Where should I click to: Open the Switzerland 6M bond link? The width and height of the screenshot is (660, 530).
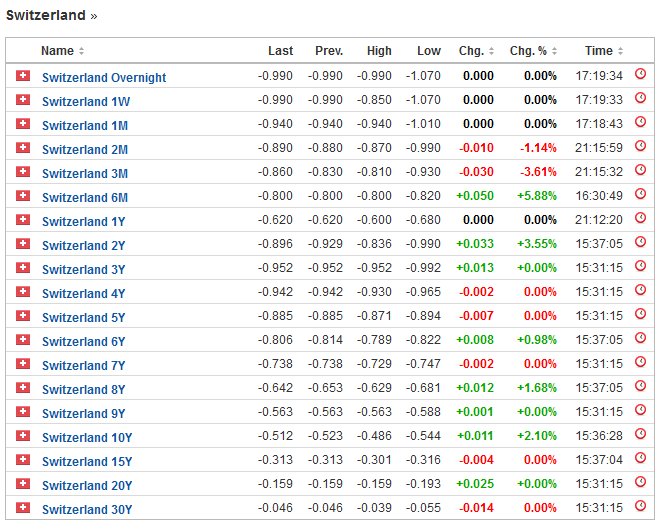pos(85,197)
